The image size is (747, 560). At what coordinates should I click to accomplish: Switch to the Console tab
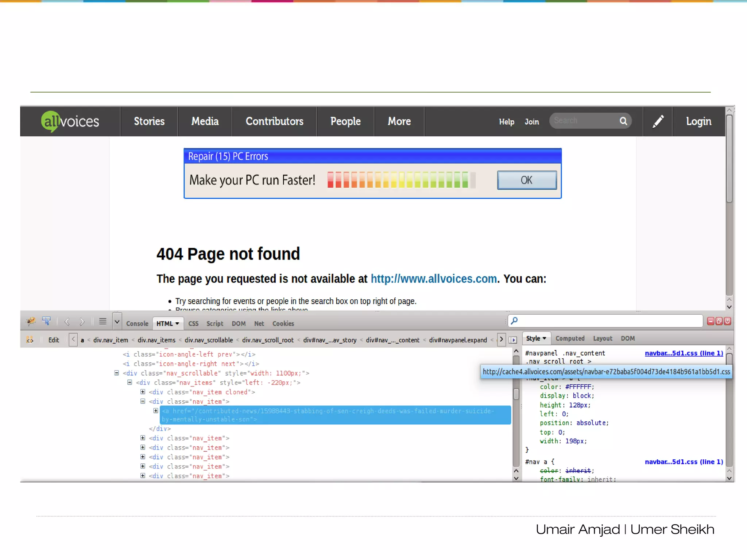[137, 324]
